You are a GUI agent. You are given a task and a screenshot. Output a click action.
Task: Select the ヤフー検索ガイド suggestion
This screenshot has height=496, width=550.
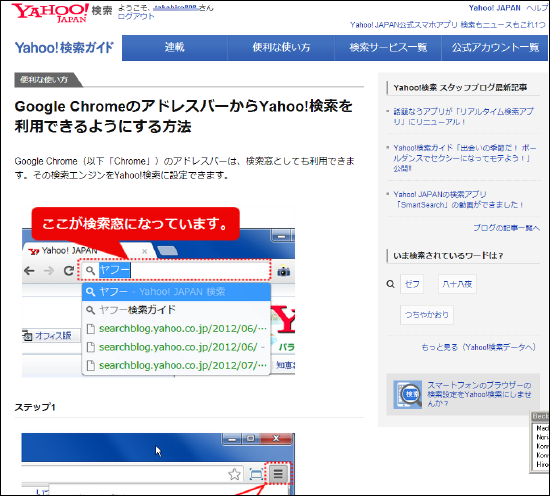coord(176,310)
